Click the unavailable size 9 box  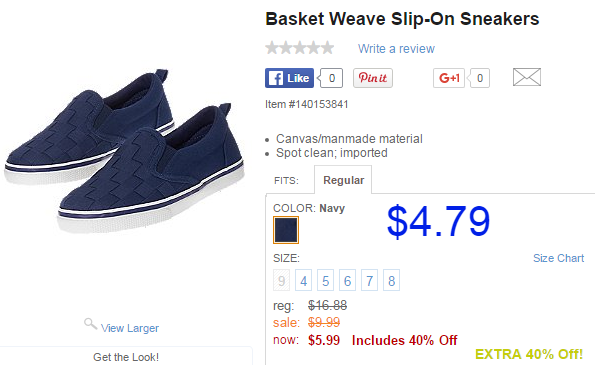(x=281, y=280)
